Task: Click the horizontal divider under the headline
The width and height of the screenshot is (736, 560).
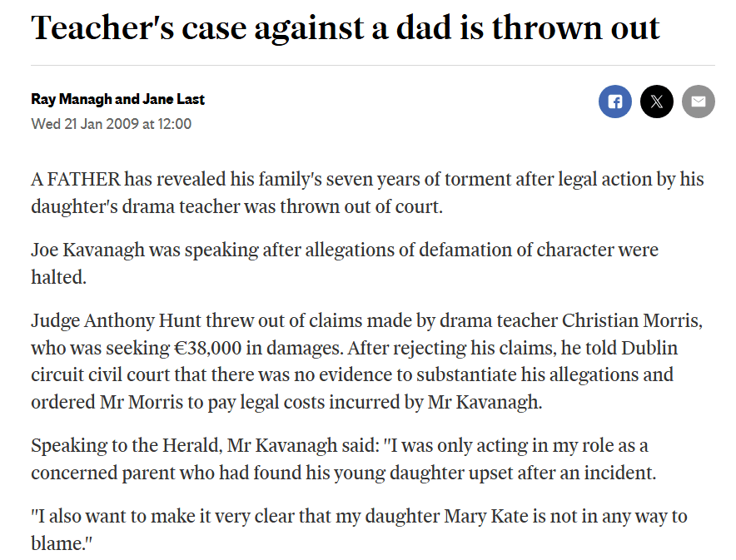Action: pos(372,65)
